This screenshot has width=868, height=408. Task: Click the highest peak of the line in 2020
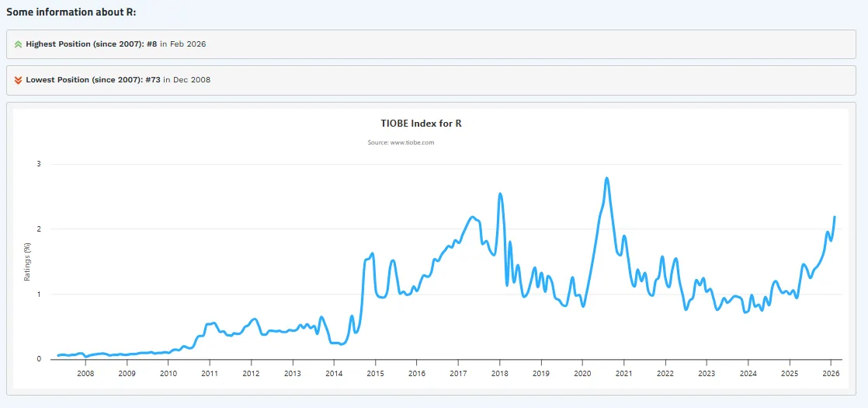pyautogui.click(x=606, y=179)
